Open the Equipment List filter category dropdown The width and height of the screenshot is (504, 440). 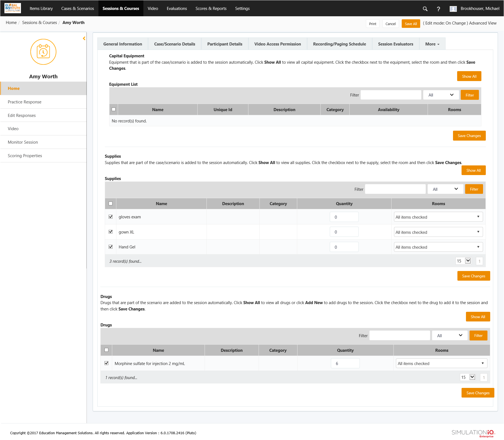pyautogui.click(x=441, y=95)
